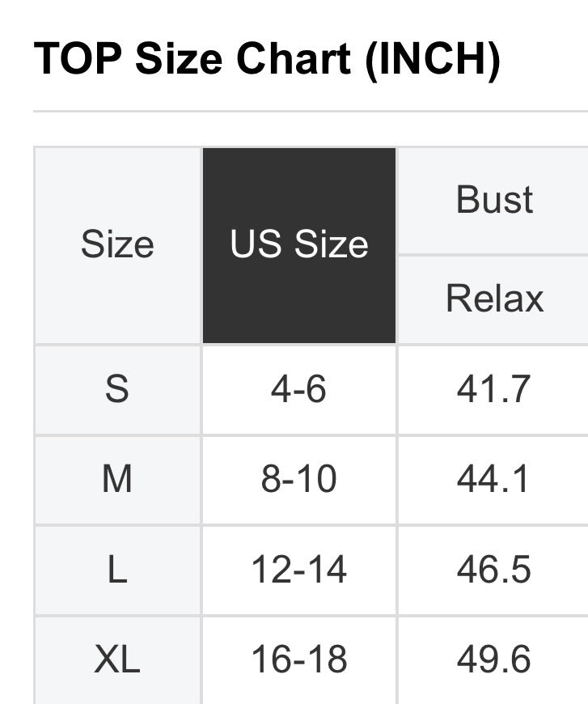Select the M size row label
The height and width of the screenshot is (704, 588).
click(x=117, y=479)
